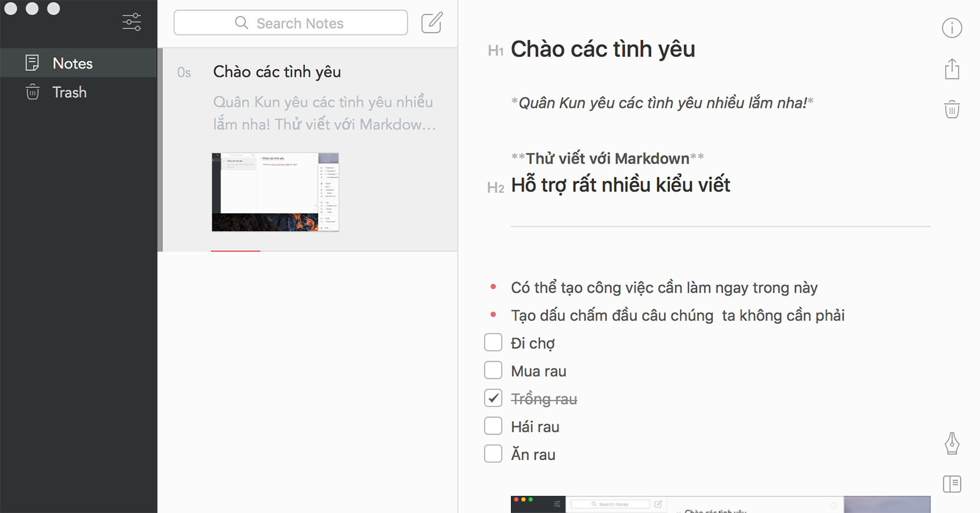Share the current note
This screenshot has width=980, height=513.
[951, 69]
